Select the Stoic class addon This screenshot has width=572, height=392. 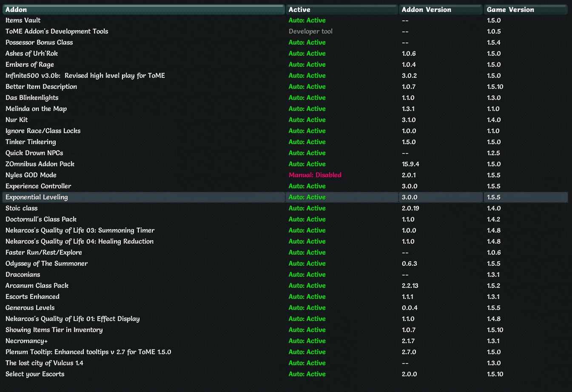click(x=22, y=208)
